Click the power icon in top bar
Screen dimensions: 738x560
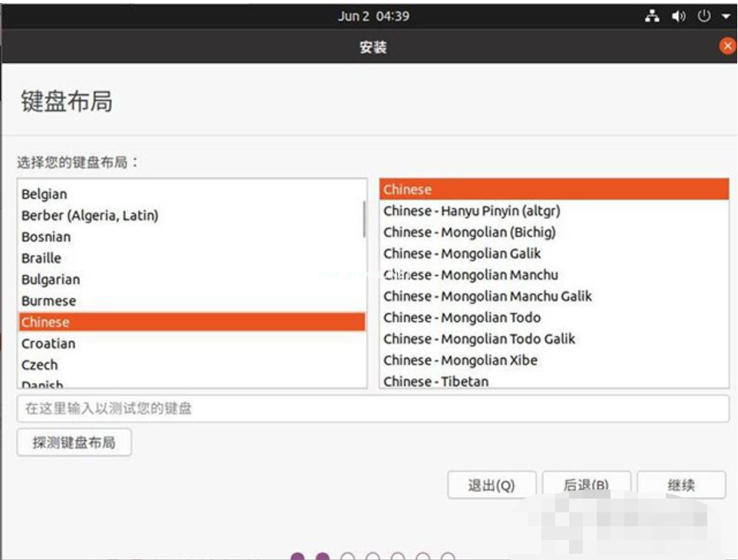coord(703,16)
